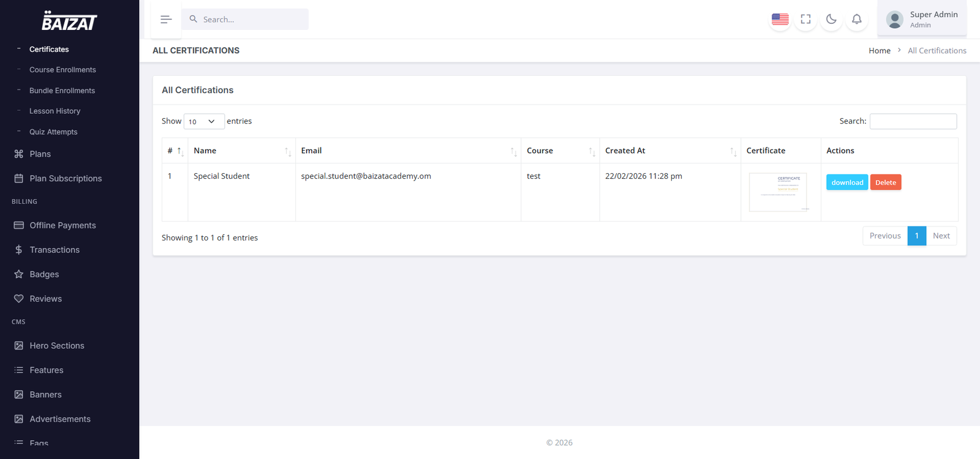
Task: Toggle fullscreen mode icon
Action: [x=805, y=20]
